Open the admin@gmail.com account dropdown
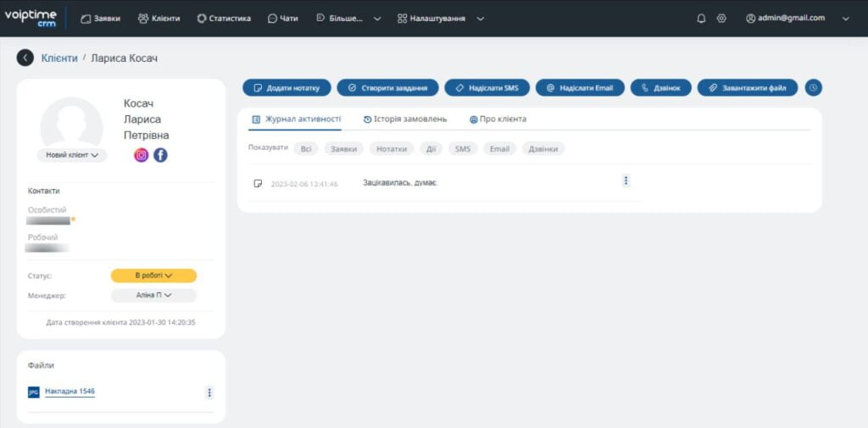 pyautogui.click(x=797, y=19)
